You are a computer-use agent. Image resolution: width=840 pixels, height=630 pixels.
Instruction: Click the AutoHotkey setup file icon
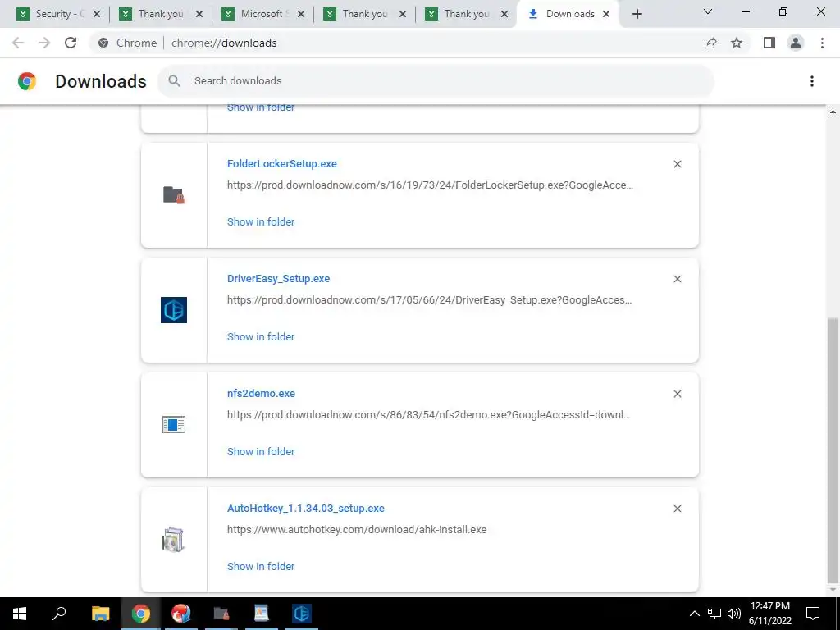click(x=174, y=540)
